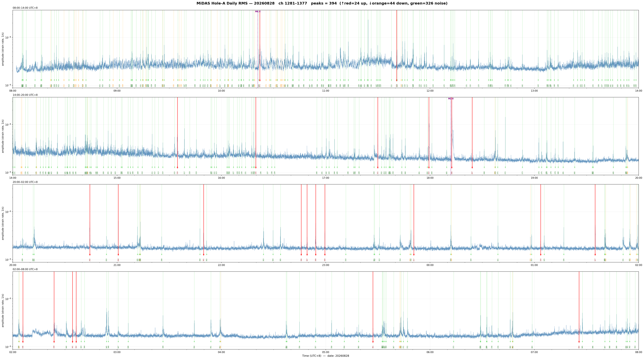This screenshot has height=359, width=644.
Task: Click green noise peak number 321
Action: click(x=498, y=260)
